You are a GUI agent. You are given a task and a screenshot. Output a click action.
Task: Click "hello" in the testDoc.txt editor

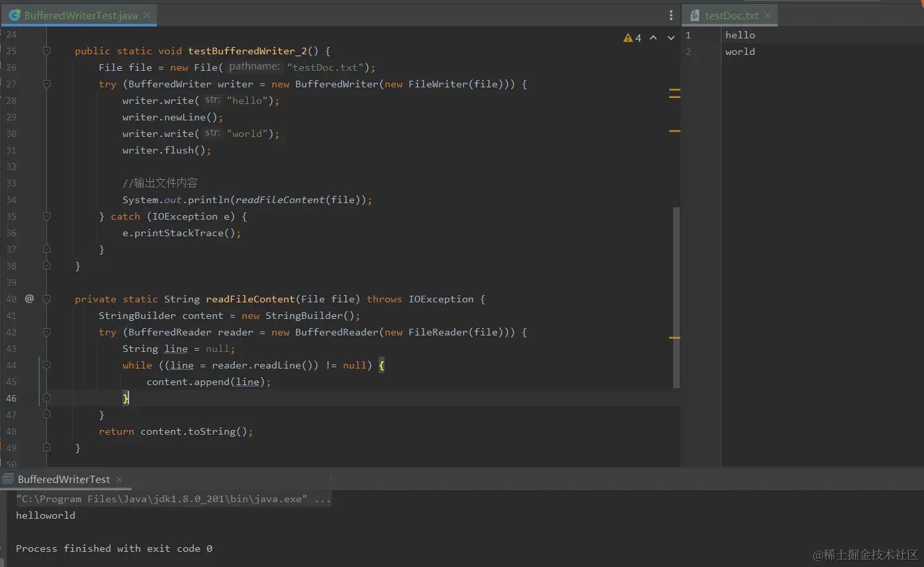click(740, 35)
